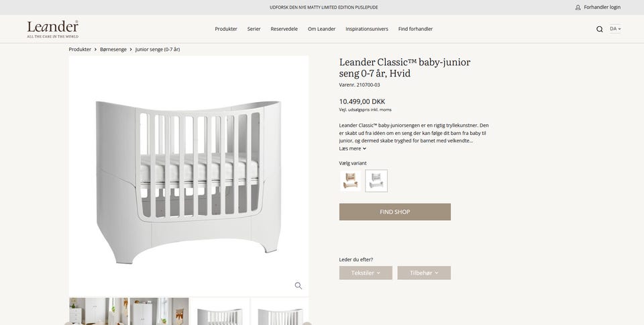Screen dimensions: 644x325
Task: Open the Serier menu
Action: [x=254, y=29]
